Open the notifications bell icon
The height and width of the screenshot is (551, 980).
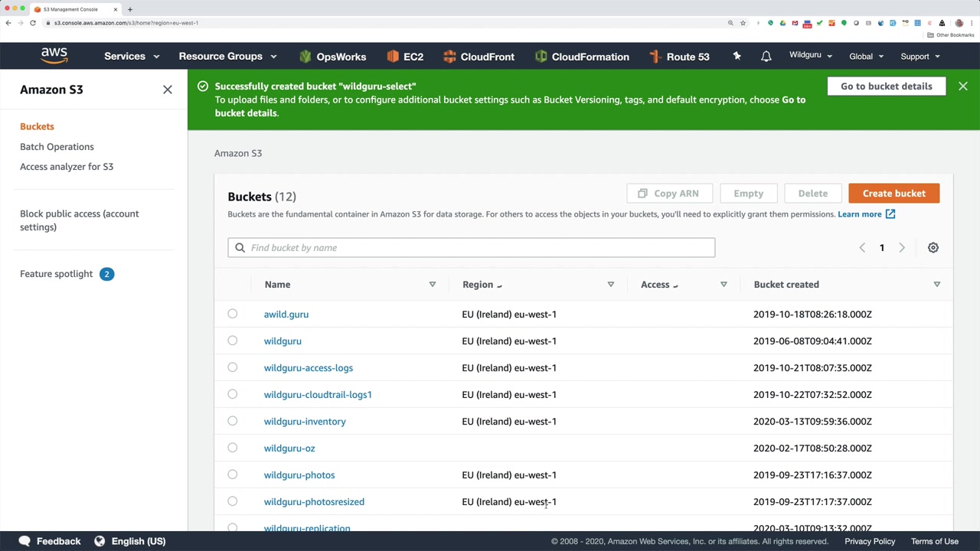pyautogui.click(x=766, y=57)
